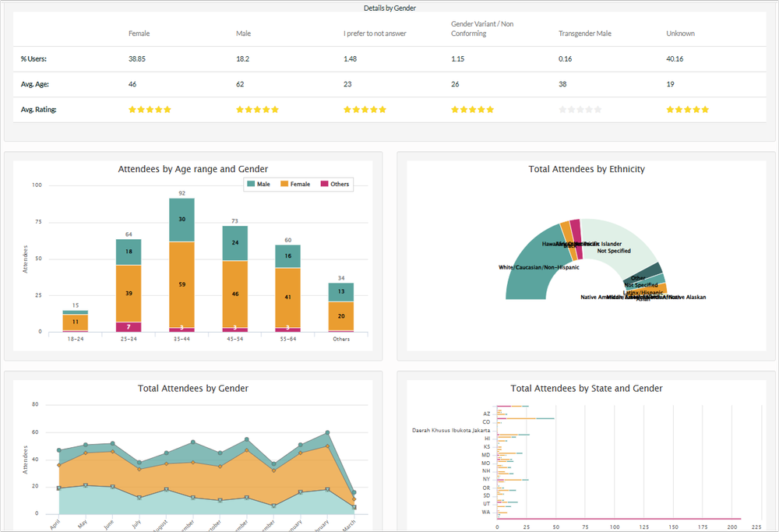Click the Details by Gender heading

coord(389,8)
